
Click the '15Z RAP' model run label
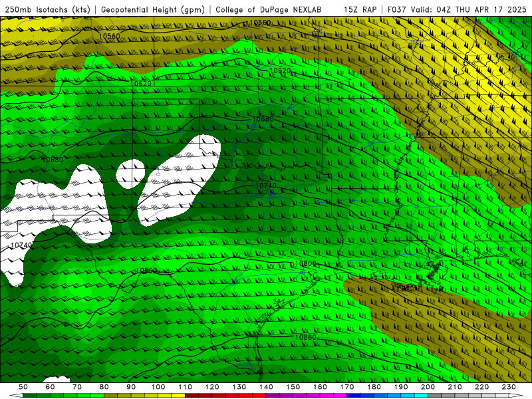(x=360, y=10)
